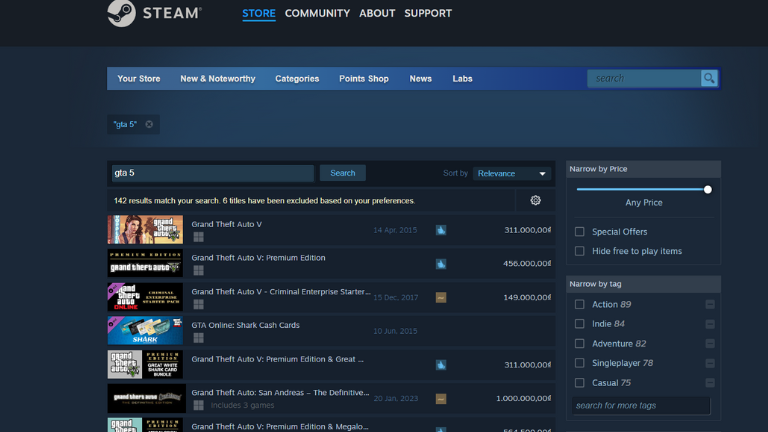Open the SUPPORT page
Viewport: 768px width, 432px height.
pyautogui.click(x=428, y=13)
